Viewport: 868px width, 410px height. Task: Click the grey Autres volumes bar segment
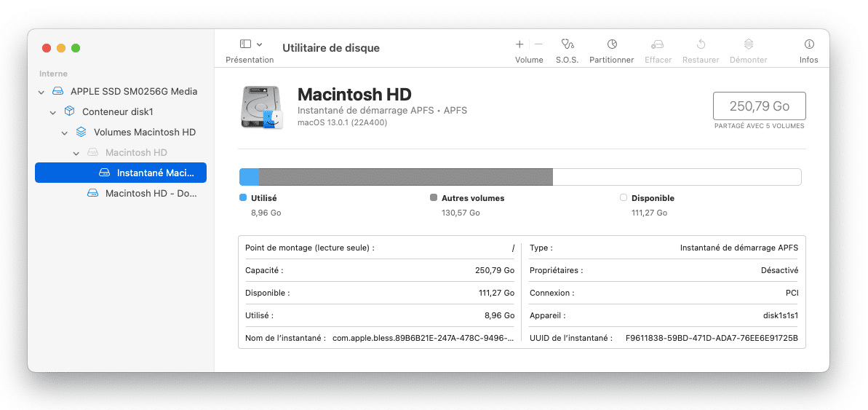[405, 177]
